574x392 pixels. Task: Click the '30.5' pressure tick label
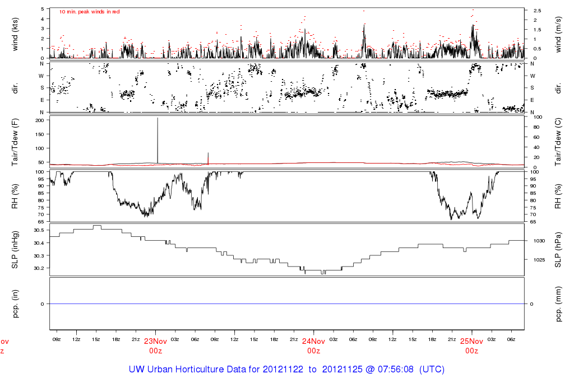39,230
